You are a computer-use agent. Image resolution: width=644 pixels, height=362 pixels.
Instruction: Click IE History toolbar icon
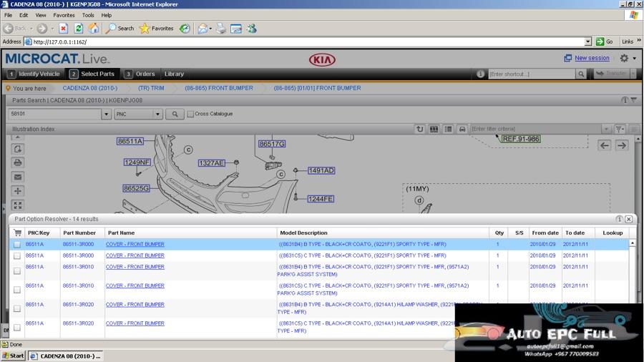click(185, 29)
